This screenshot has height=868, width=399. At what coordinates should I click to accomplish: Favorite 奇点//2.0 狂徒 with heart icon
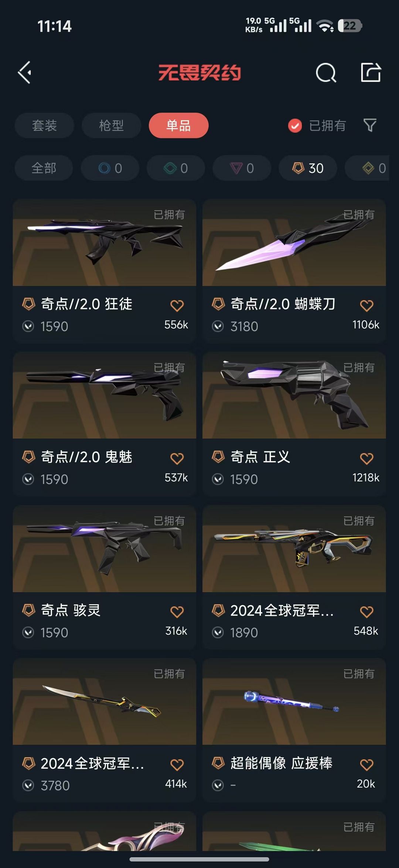click(177, 305)
